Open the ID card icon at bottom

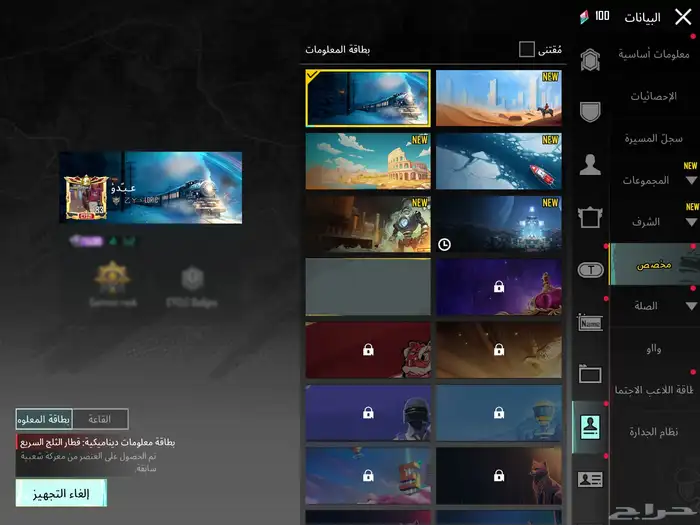click(590, 479)
